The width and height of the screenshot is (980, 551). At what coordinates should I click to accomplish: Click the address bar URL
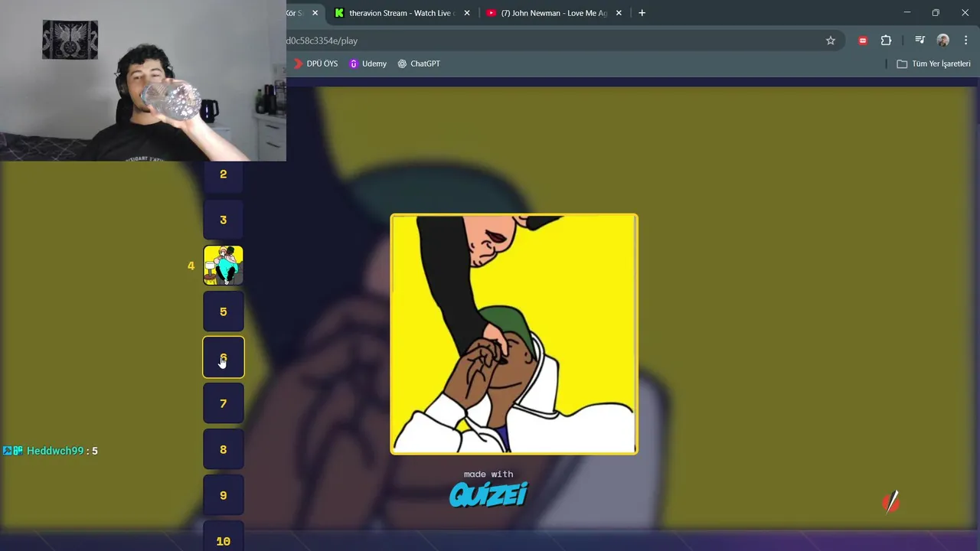tap(322, 41)
